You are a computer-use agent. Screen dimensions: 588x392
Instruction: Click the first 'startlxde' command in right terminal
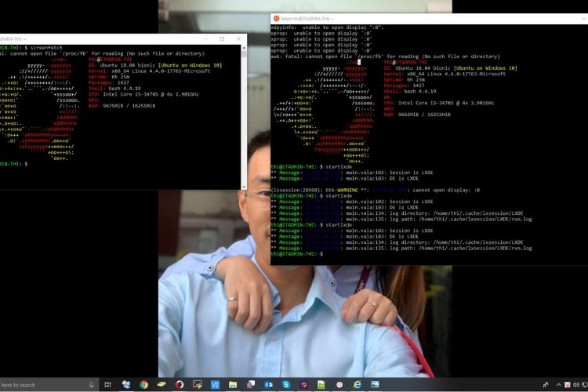pos(339,166)
